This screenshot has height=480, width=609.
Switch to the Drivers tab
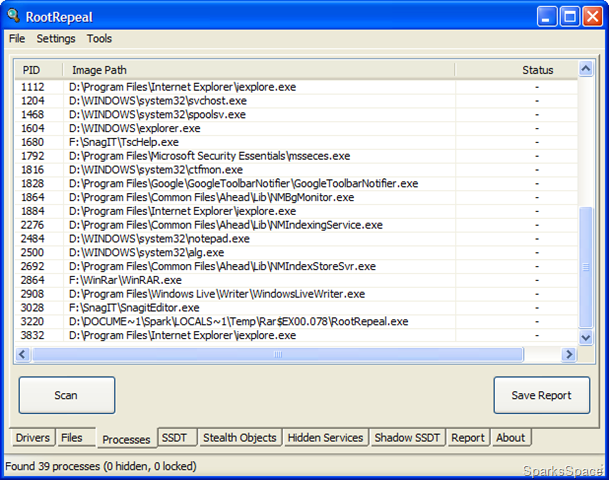click(x=33, y=438)
